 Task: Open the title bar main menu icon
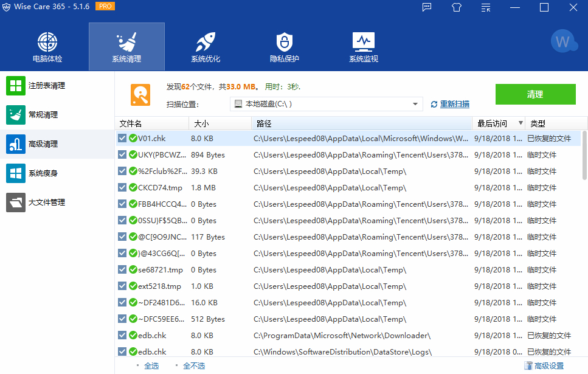tap(486, 7)
